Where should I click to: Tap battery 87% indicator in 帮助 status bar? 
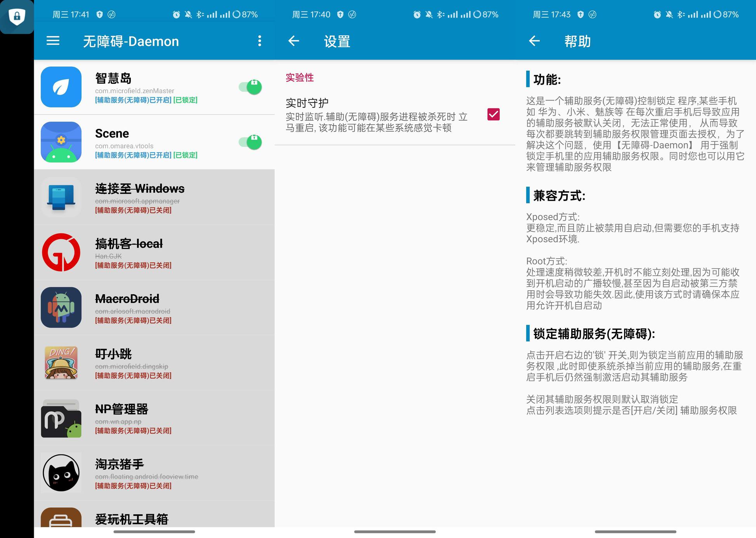[x=726, y=15]
